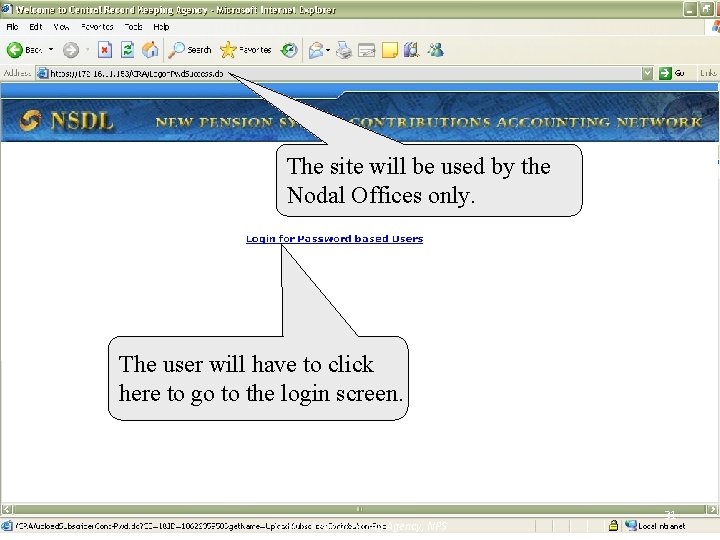Viewport: 720px width, 540px height.
Task: Refresh the page with green arrows icon
Action: point(127,50)
